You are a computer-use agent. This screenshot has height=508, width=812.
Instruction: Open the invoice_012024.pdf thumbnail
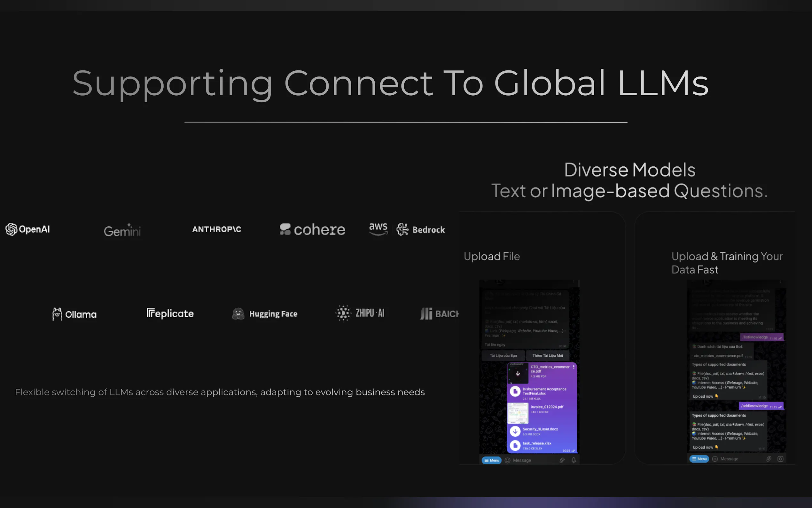(518, 413)
